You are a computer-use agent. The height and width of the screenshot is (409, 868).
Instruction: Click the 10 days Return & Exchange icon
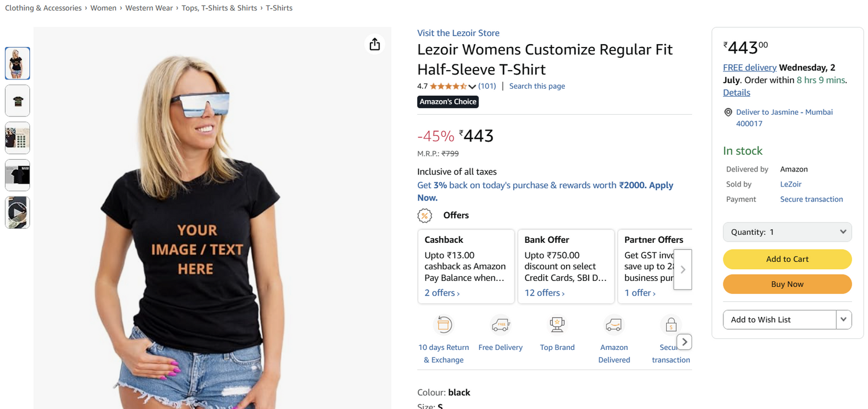[x=444, y=325]
